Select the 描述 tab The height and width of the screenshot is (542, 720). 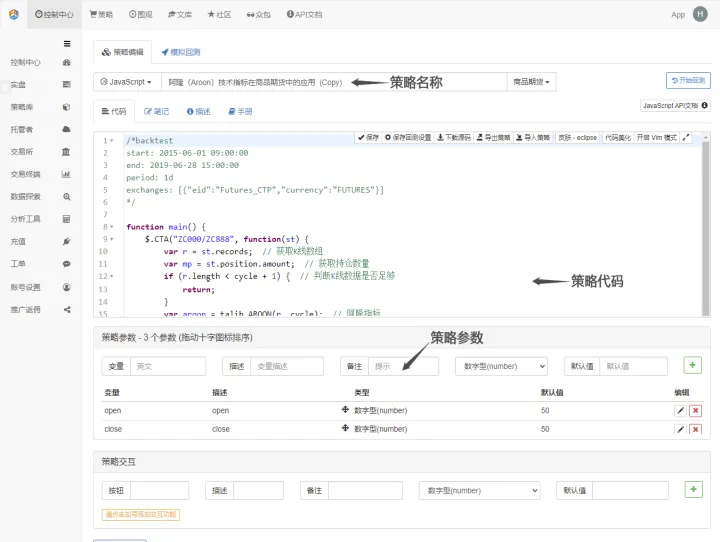[x=198, y=111]
